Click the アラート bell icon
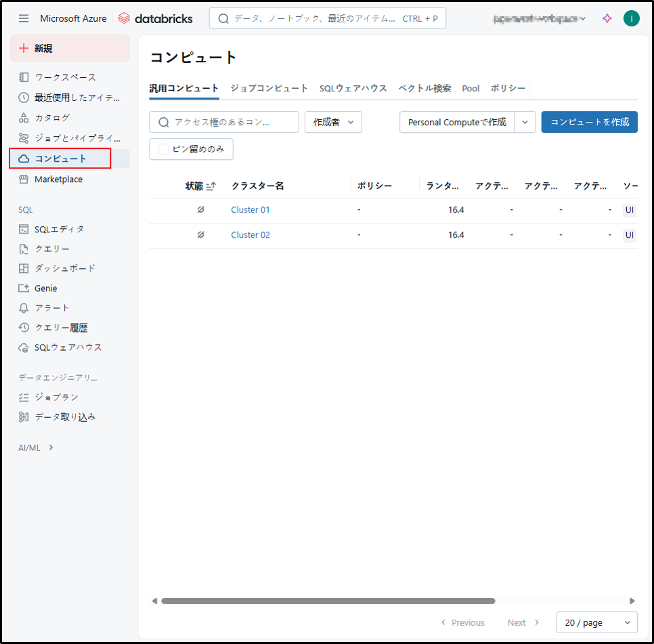 tap(24, 308)
